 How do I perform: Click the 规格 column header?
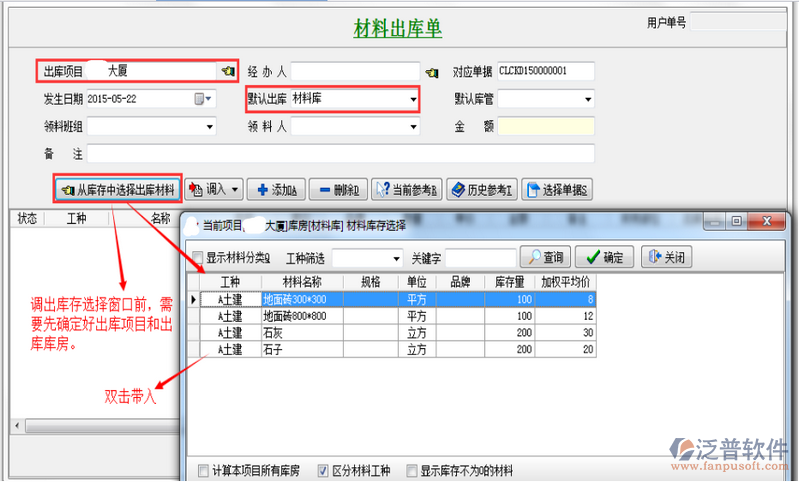click(x=371, y=282)
